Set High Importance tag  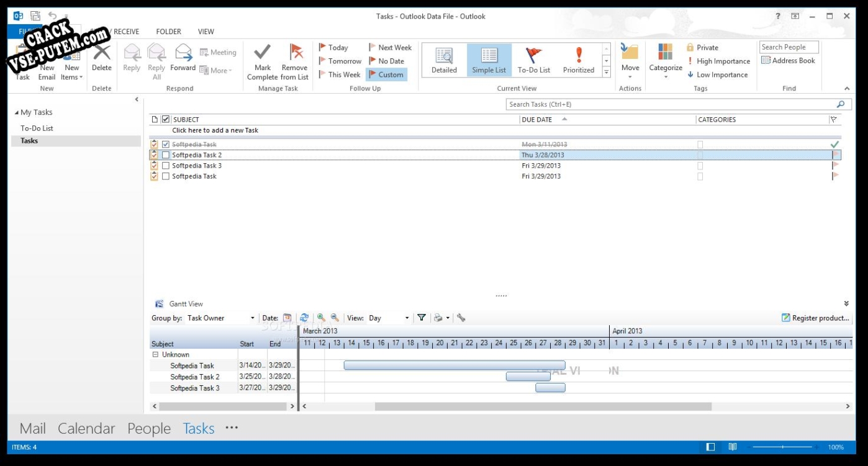718,61
